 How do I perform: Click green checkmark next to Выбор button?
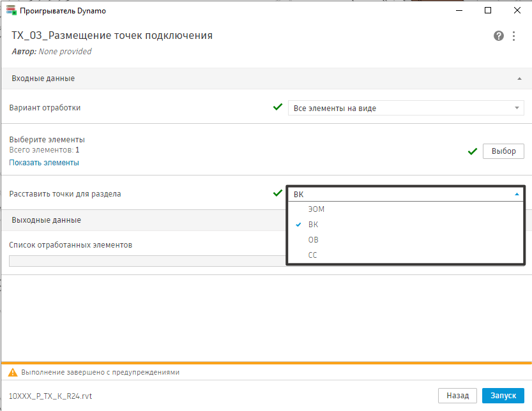point(473,151)
